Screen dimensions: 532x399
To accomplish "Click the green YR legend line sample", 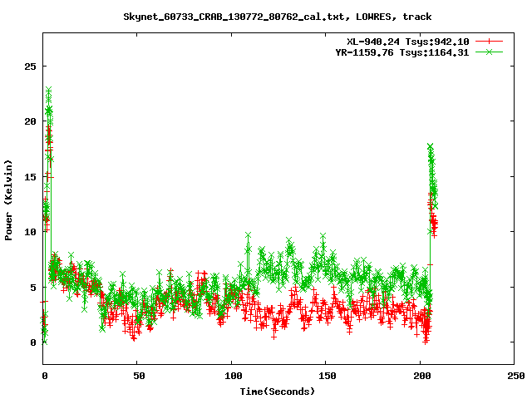I will point(489,52).
